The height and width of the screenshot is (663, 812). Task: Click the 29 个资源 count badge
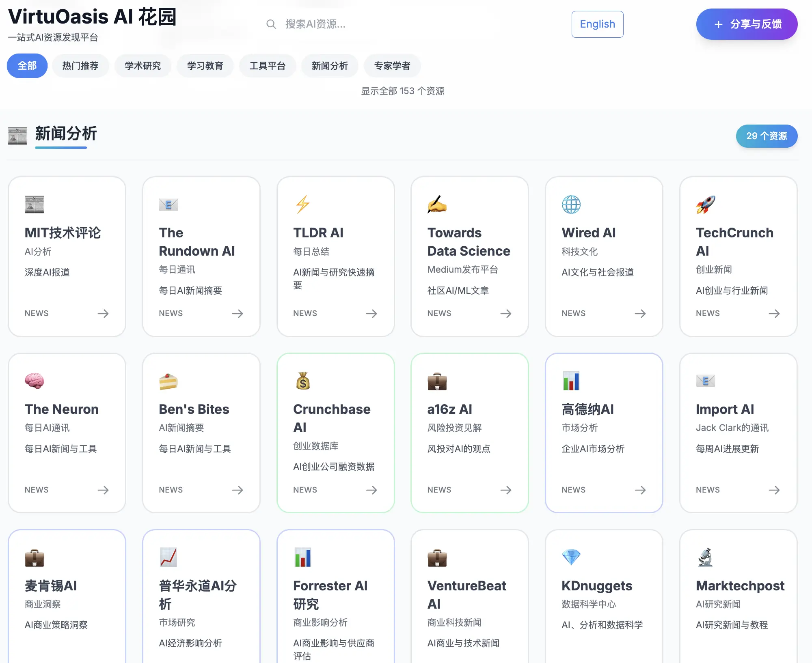[x=766, y=136]
